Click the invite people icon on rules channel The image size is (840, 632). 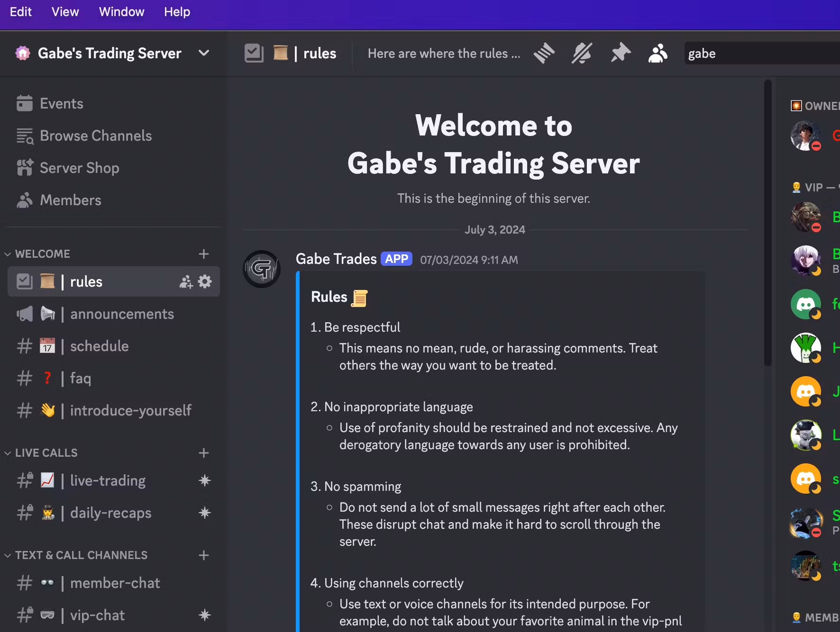click(x=186, y=282)
